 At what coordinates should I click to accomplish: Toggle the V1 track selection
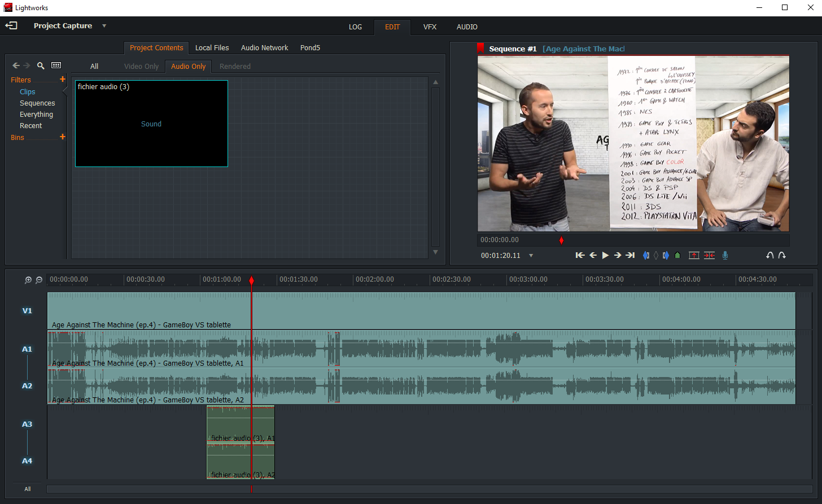(27, 311)
